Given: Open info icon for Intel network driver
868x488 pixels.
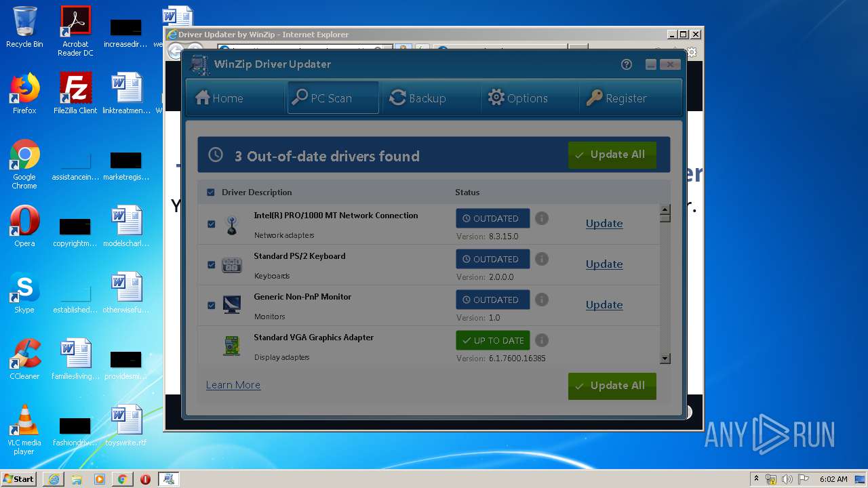Looking at the screenshot, I should [541, 218].
